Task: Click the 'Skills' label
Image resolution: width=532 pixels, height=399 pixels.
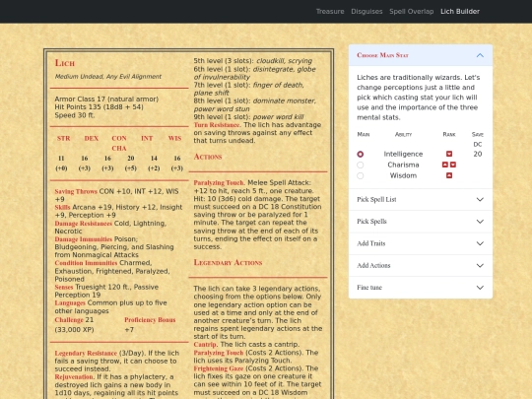Action: [x=62, y=207]
